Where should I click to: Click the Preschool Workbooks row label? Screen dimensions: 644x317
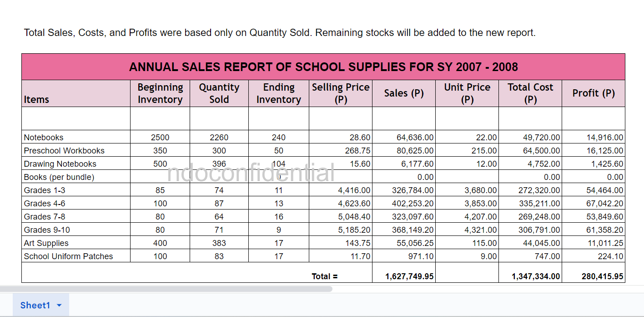(x=64, y=151)
